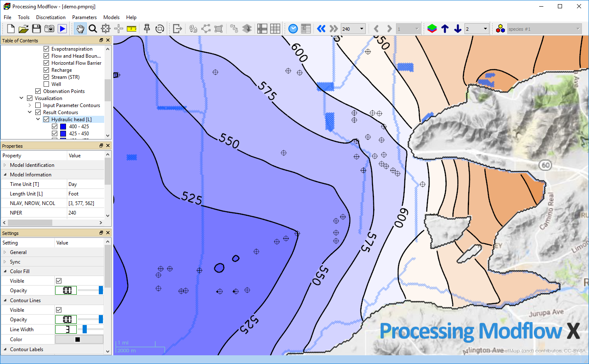Select the magnifier Zoom tool
The height and width of the screenshot is (364, 589).
93,29
